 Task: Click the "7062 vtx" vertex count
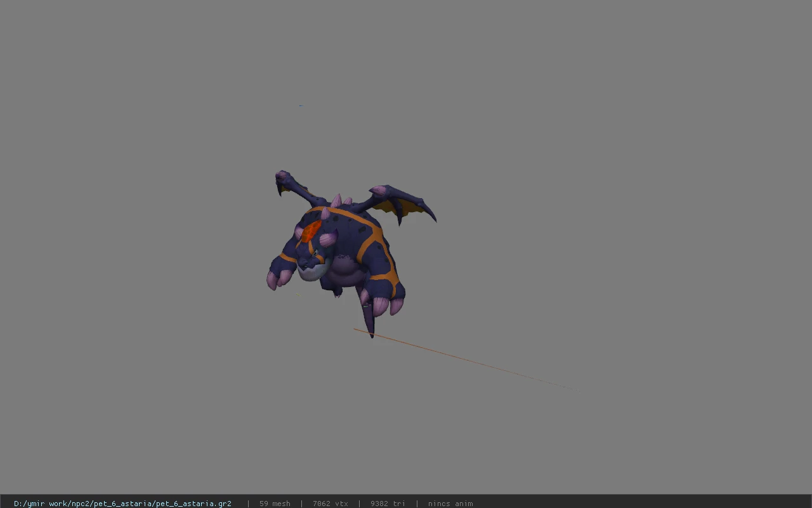331,504
